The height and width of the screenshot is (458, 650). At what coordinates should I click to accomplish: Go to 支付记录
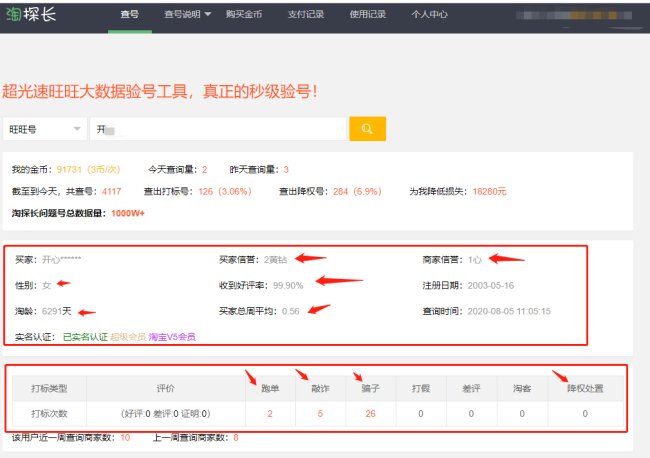click(306, 15)
